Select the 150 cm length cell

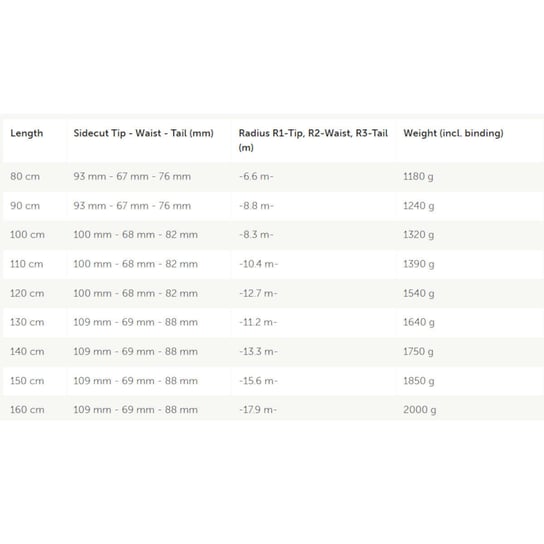(x=27, y=381)
